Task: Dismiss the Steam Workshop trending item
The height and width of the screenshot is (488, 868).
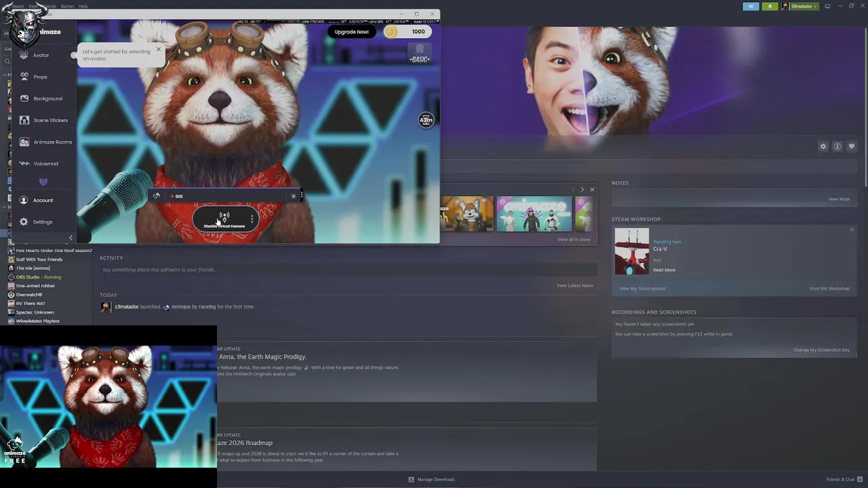Action: pos(852,230)
